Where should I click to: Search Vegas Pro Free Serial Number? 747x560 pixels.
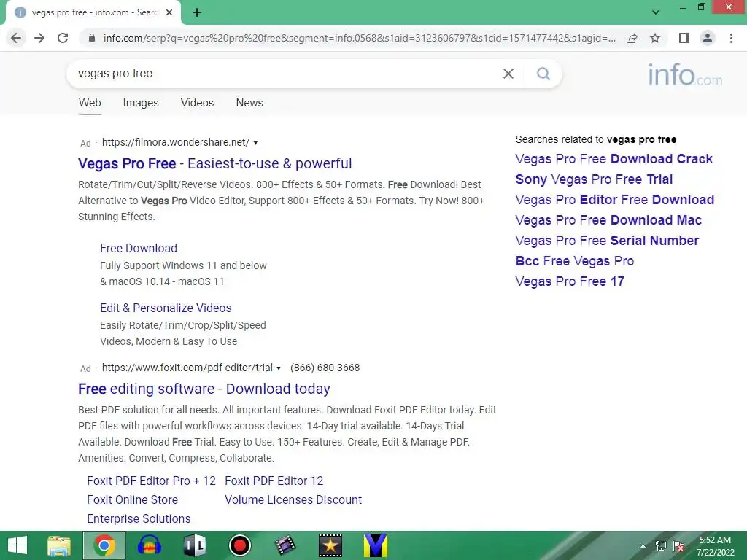click(607, 241)
